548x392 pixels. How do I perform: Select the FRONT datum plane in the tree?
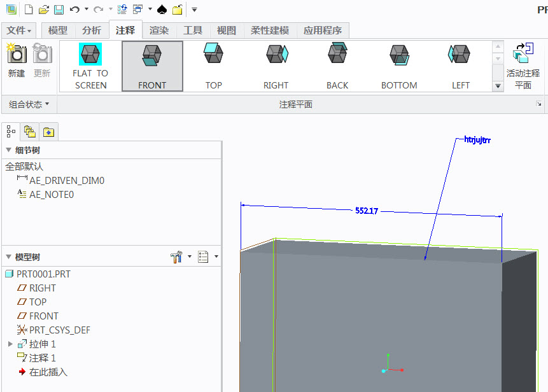click(38, 316)
